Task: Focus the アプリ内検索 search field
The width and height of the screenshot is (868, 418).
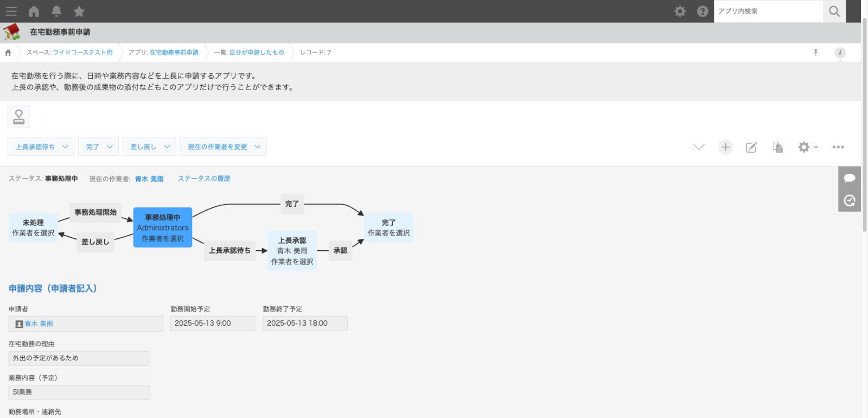Action: pos(768,11)
